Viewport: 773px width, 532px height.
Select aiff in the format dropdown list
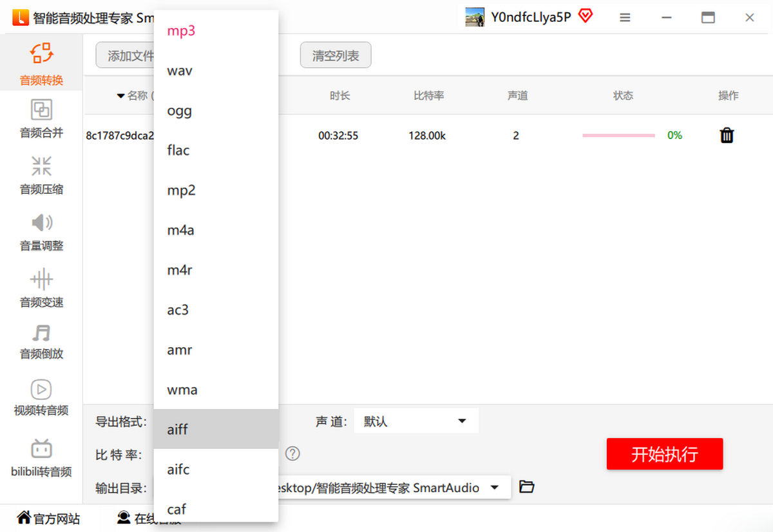(178, 430)
